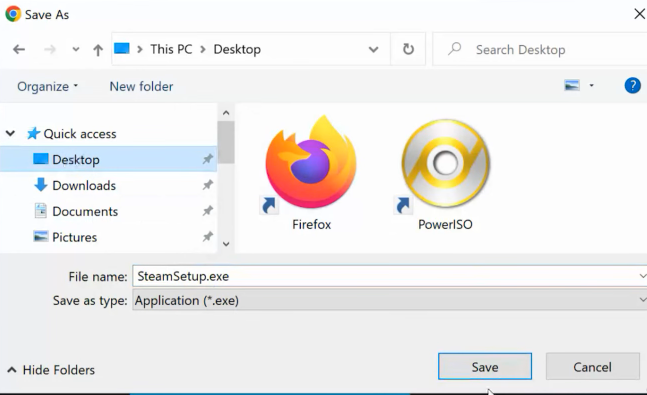Click the Cancel button
The height and width of the screenshot is (395, 647).
593,367
